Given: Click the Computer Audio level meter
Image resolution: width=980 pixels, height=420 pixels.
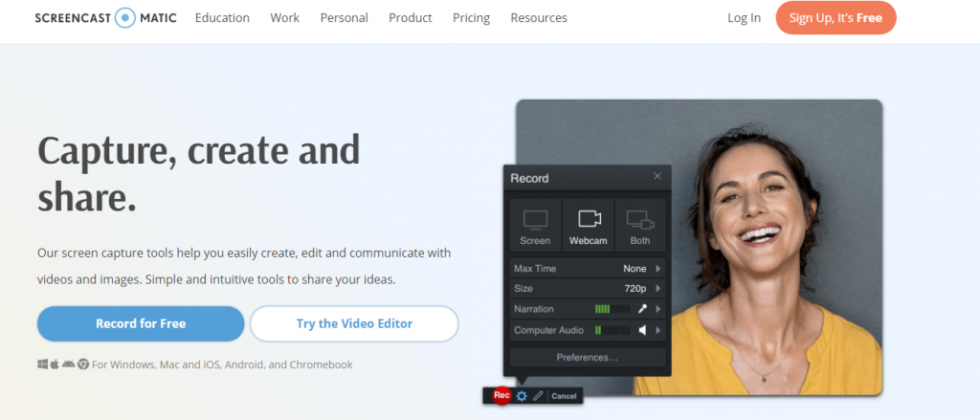Looking at the screenshot, I should 612,330.
